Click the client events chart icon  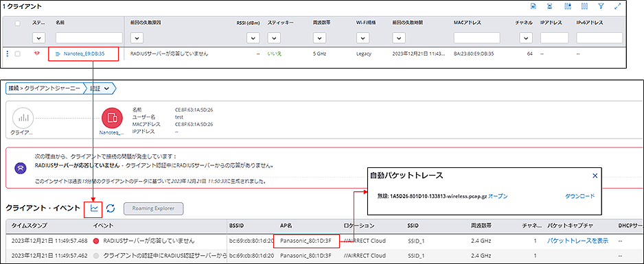pyautogui.click(x=94, y=208)
